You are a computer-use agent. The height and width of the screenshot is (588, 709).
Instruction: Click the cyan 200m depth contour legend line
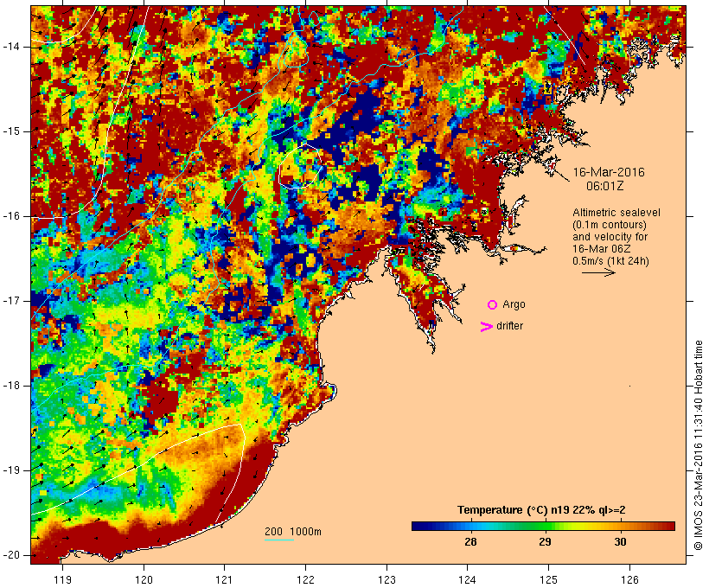[279, 540]
